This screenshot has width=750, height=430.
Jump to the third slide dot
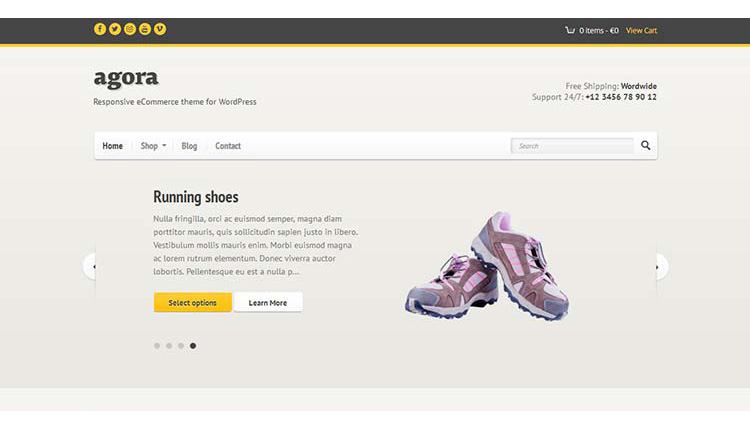[x=181, y=346]
